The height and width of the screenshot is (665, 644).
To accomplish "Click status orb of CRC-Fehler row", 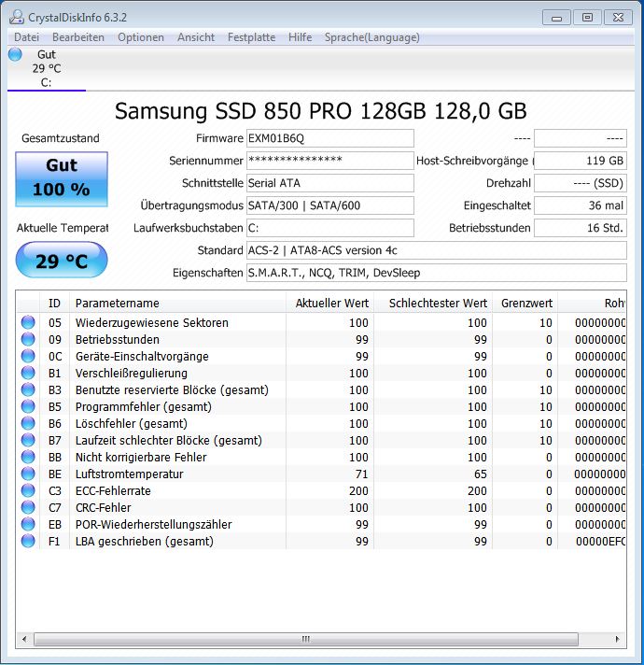I will tap(28, 507).
